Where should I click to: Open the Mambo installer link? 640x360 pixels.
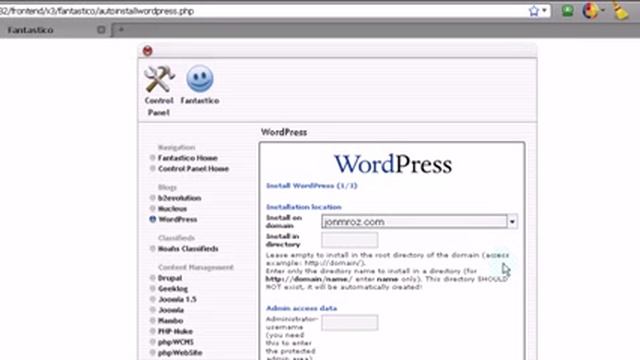171,320
